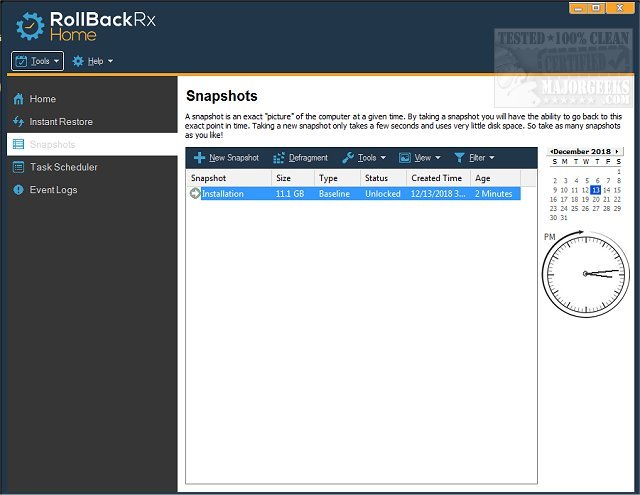Click the Filter funnel icon
Viewport: 640px width, 495px height.
pos(460,158)
